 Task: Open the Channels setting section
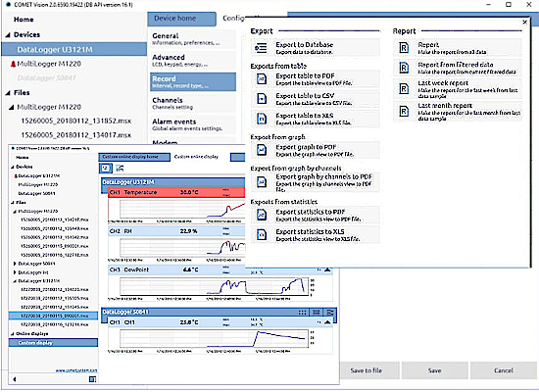(x=193, y=103)
